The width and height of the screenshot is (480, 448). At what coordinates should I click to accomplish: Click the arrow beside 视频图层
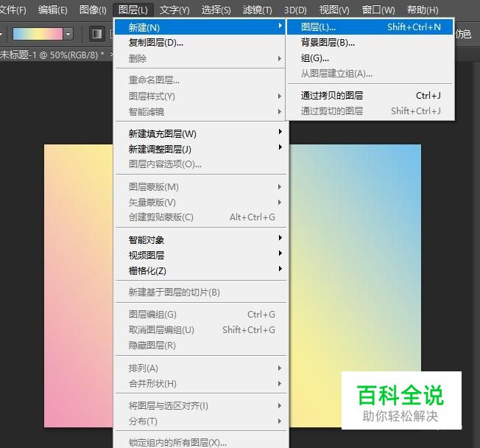pos(280,253)
